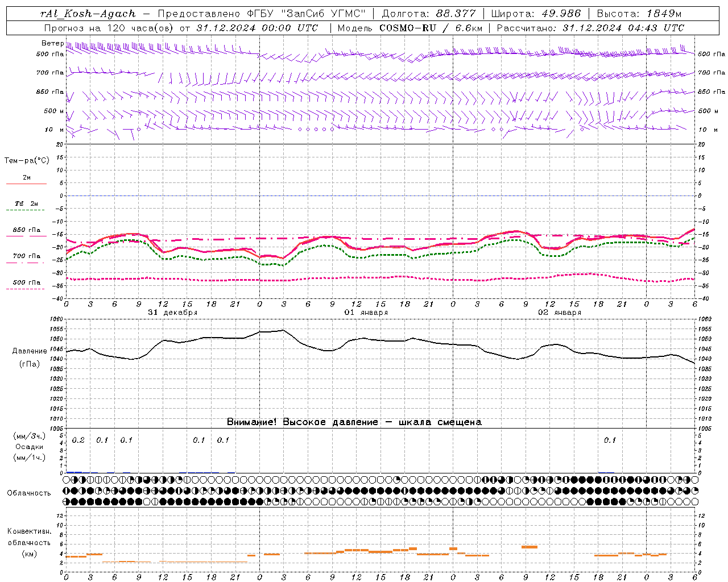The height and width of the screenshot is (582, 728).
Task: Click the Td 2м dew point legend entry
Action: 27,203
